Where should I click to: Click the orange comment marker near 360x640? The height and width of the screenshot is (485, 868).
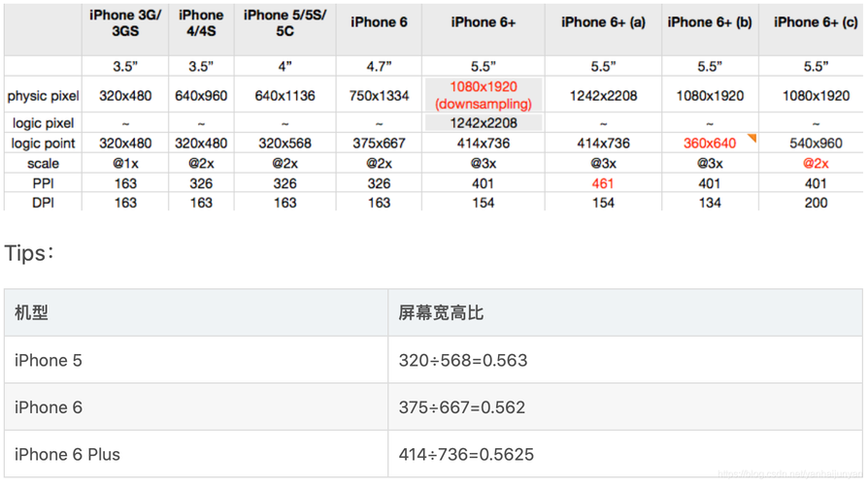[x=752, y=137]
